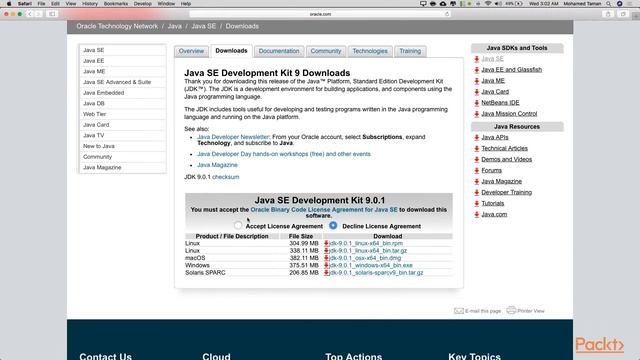640x360 pixels.
Task: Download jdk-9.0.1_linux-x64_bin.tar.gz
Action: coord(368,251)
